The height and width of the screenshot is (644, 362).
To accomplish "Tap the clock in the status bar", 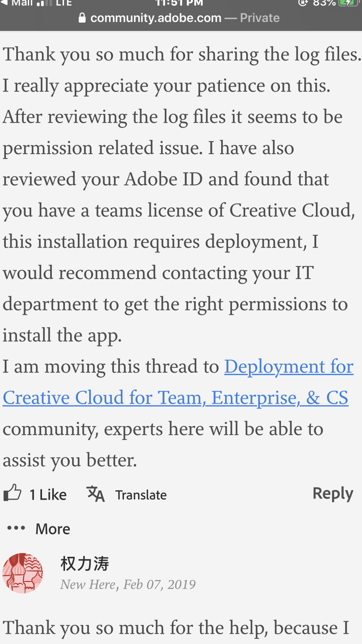I will click(179, 3).
